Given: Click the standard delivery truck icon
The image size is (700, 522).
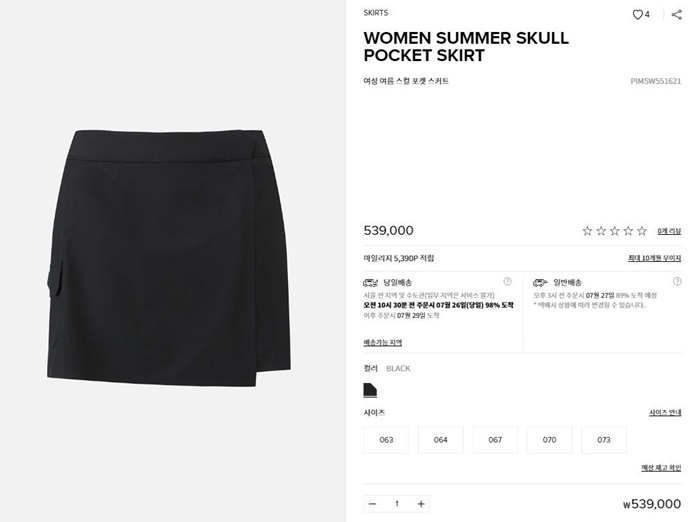Looking at the screenshot, I should tap(540, 283).
